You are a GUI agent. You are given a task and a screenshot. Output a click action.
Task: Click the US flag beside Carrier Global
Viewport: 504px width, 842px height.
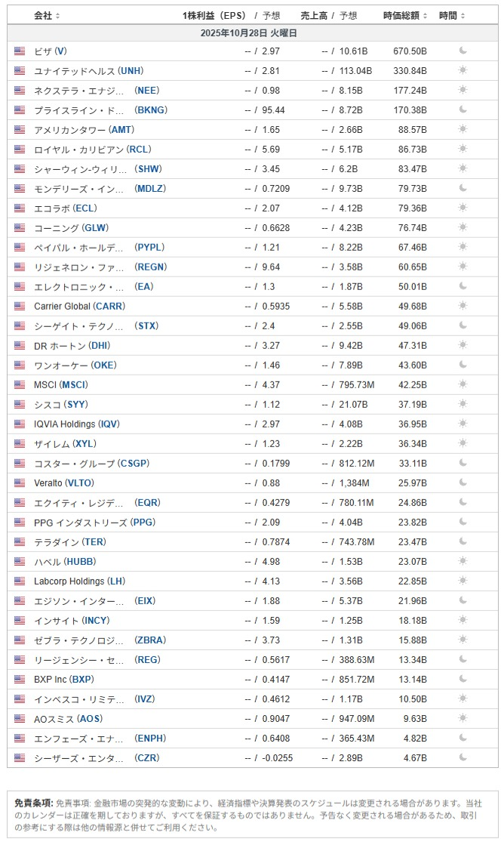click(x=20, y=307)
